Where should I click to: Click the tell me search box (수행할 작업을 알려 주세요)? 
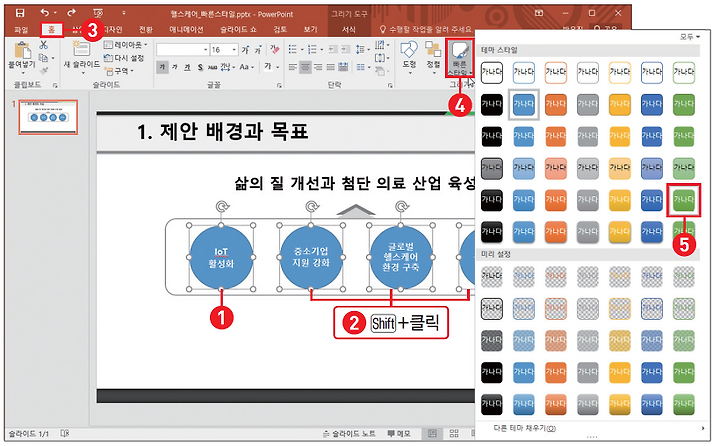click(x=426, y=29)
